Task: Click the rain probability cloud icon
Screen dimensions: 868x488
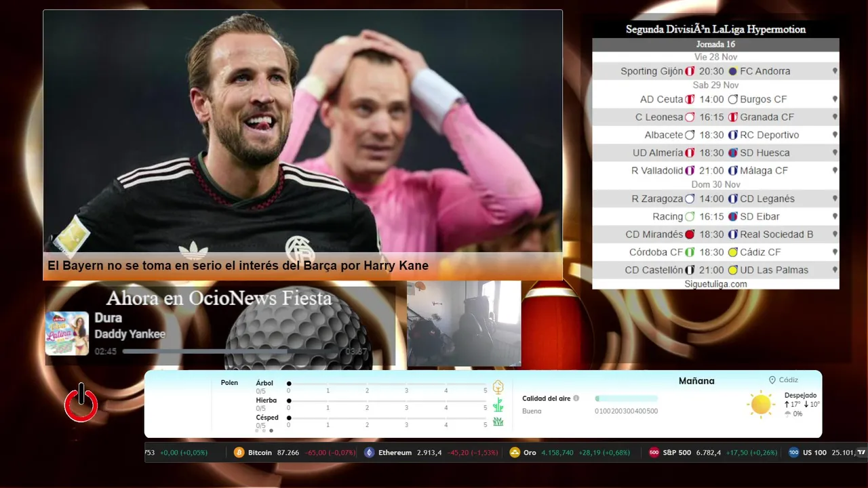Action: (788, 413)
